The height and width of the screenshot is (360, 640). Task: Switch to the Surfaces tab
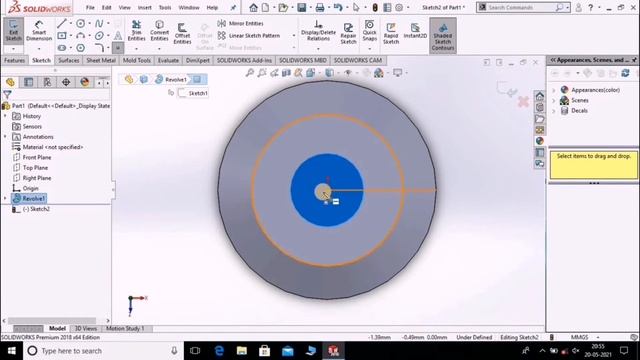click(69, 60)
